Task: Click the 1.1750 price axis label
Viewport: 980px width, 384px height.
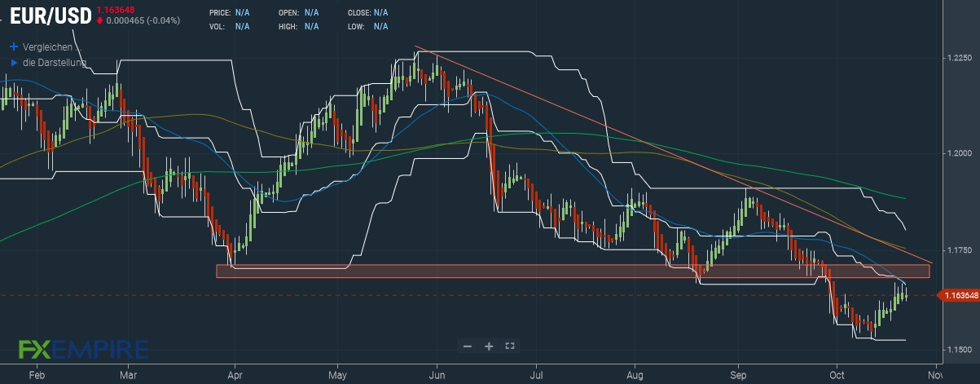Action: click(958, 249)
